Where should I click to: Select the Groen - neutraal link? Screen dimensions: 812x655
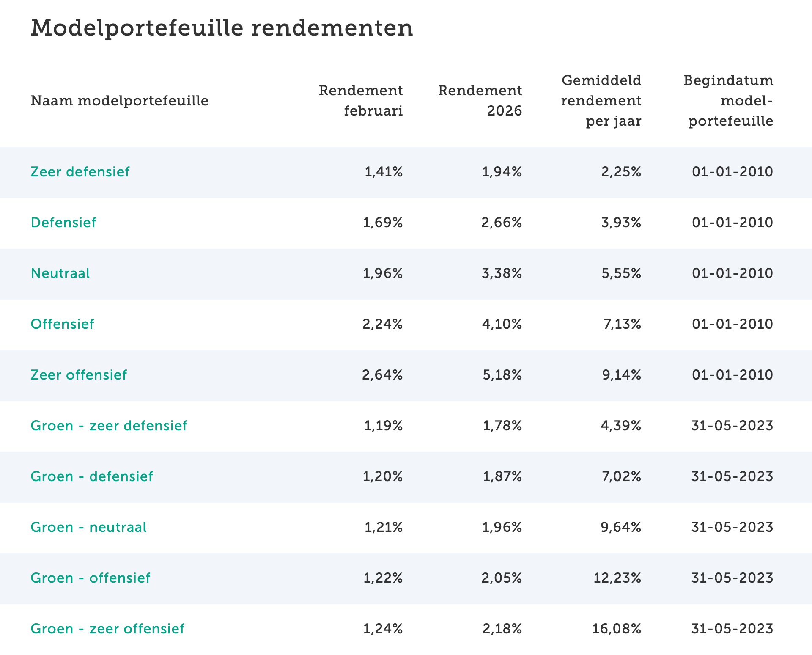[x=88, y=527]
